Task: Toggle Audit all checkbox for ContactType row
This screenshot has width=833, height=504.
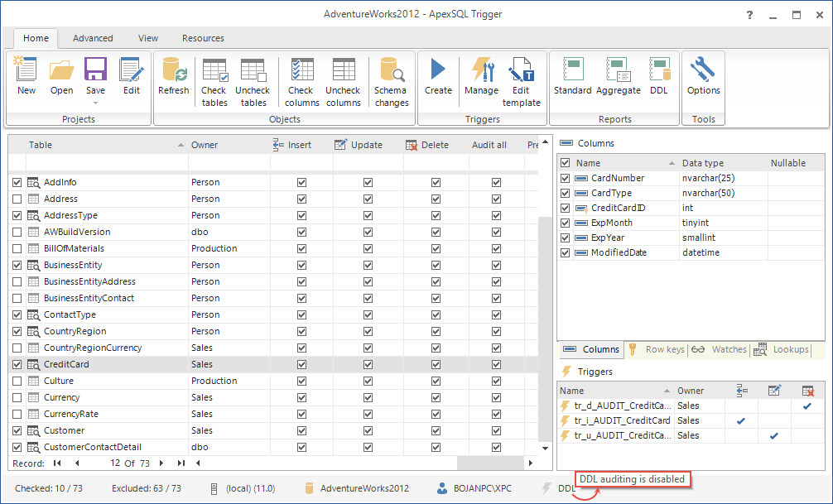Action: pyautogui.click(x=496, y=314)
